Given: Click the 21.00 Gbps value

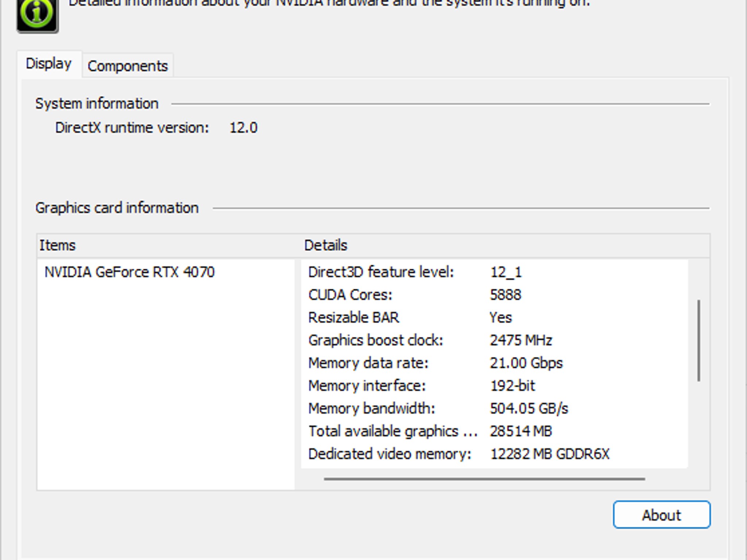Looking at the screenshot, I should click(x=526, y=363).
